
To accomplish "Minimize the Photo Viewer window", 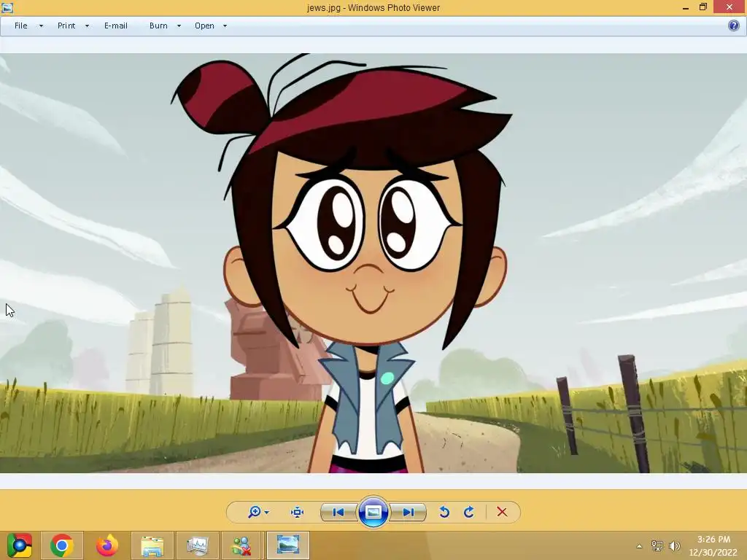I will (686, 7).
